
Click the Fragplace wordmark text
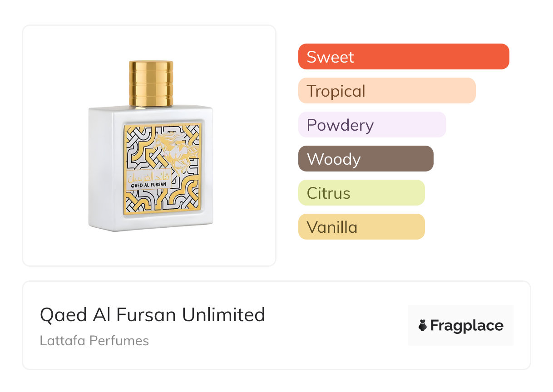click(467, 325)
